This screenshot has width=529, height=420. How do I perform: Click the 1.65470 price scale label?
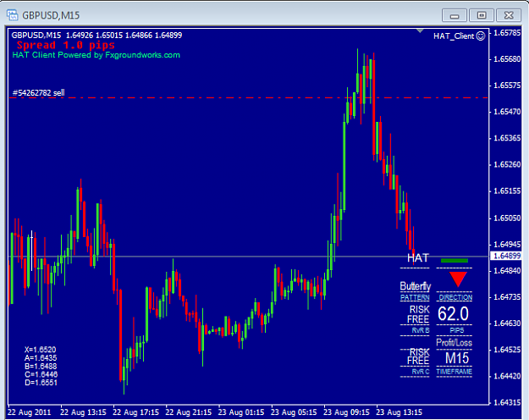507,112
